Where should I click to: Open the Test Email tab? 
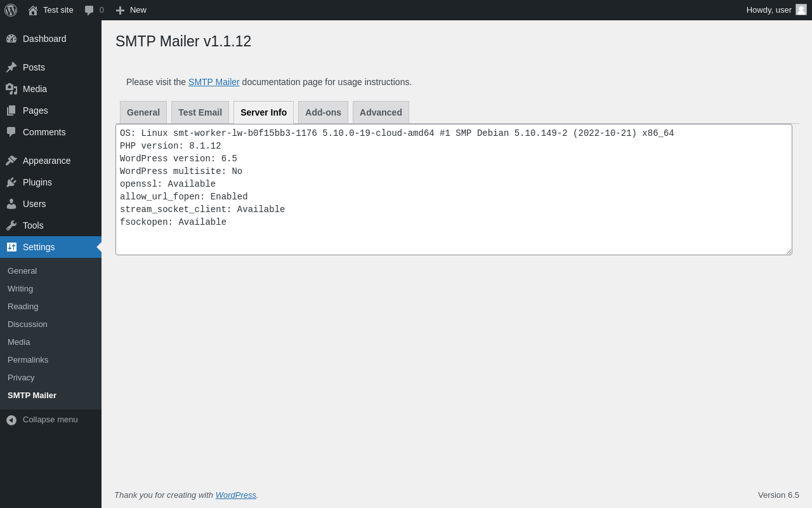(x=200, y=112)
